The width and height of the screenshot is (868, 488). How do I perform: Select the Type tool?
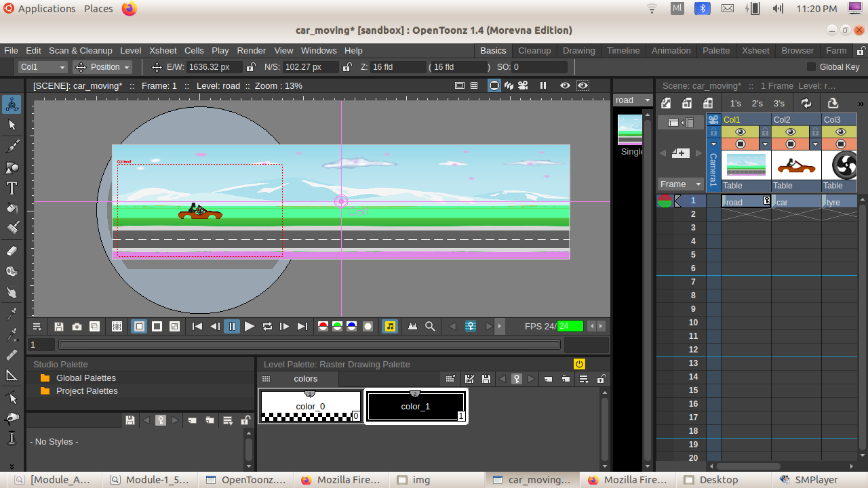point(12,187)
